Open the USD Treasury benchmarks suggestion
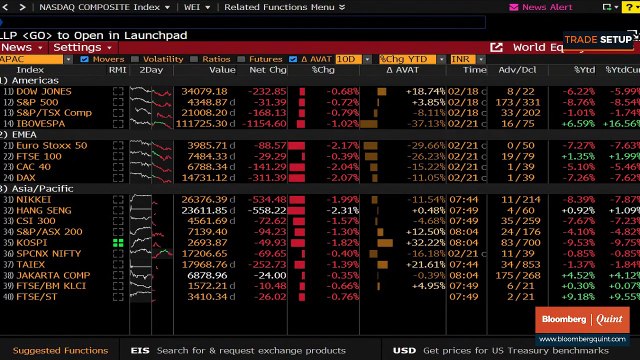The height and width of the screenshot is (360, 640). 501,350
